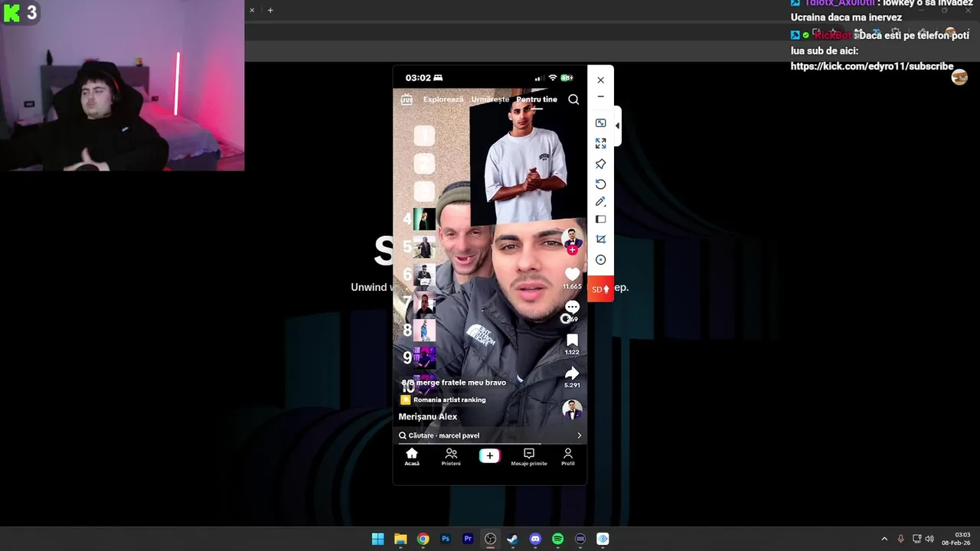Screen dimensions: 980x551
Task: Go to Acasă home tab
Action: pos(412,457)
